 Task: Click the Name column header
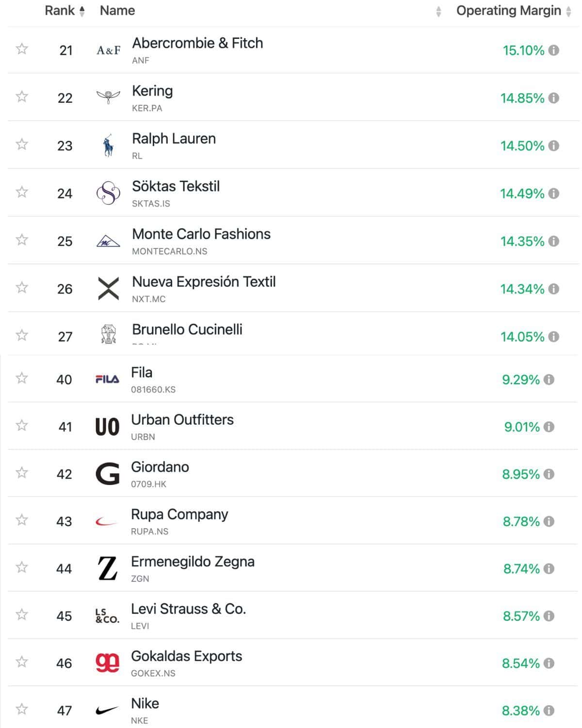[x=117, y=11]
